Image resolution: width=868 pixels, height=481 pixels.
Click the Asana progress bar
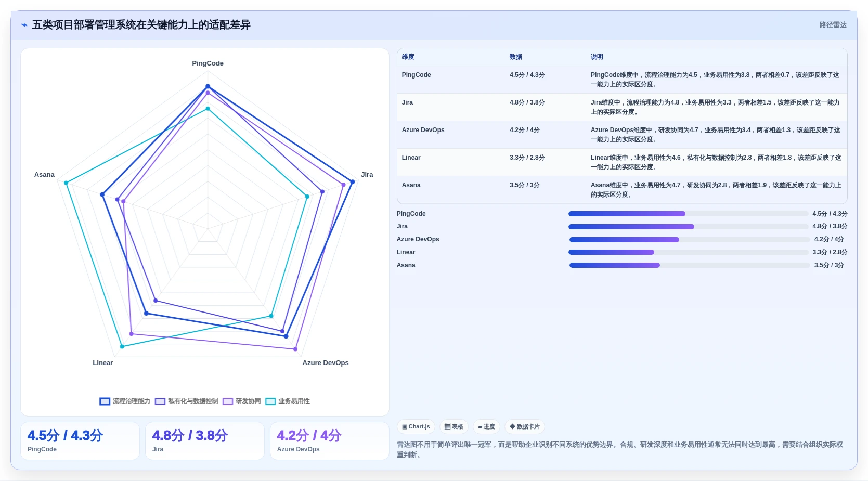[690, 265]
